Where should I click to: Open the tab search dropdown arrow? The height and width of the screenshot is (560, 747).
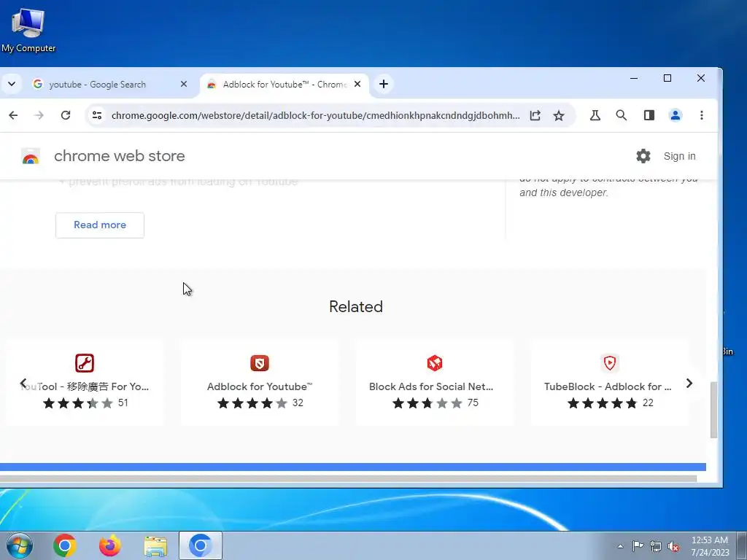(x=12, y=85)
